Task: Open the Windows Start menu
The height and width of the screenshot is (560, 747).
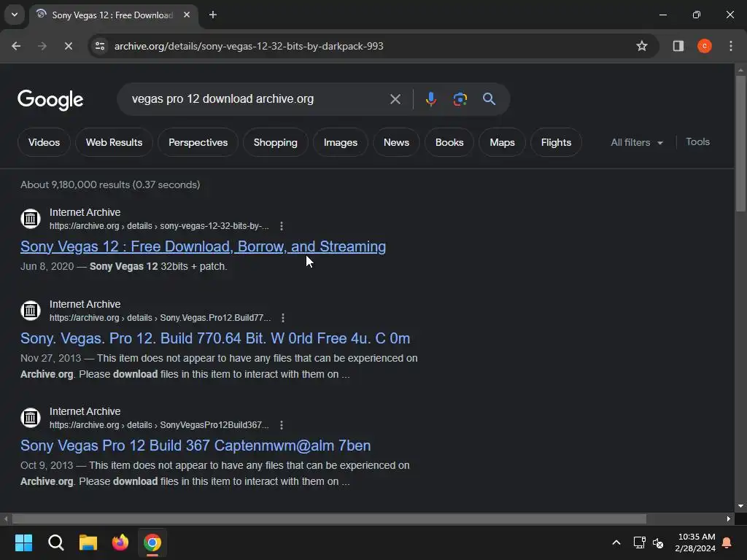Action: coord(23,542)
